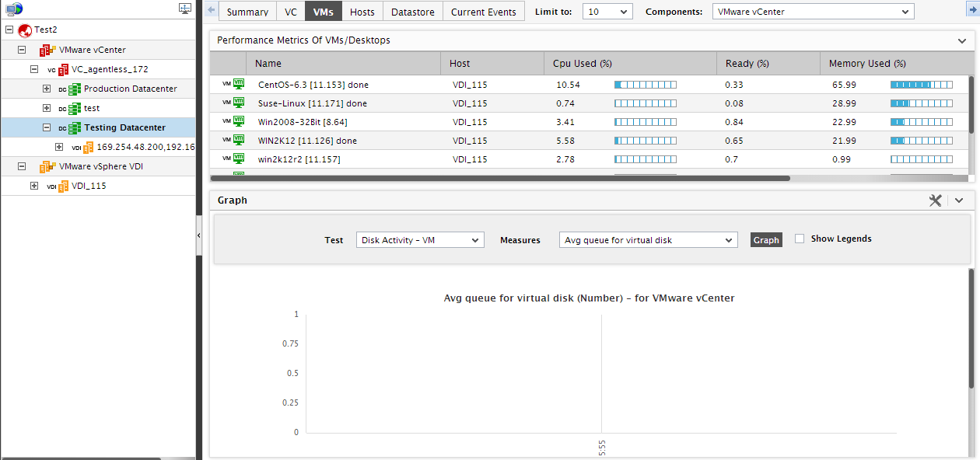The image size is (980, 460).
Task: Collapse the left tree panel with the splitter arrow
Action: click(x=198, y=235)
